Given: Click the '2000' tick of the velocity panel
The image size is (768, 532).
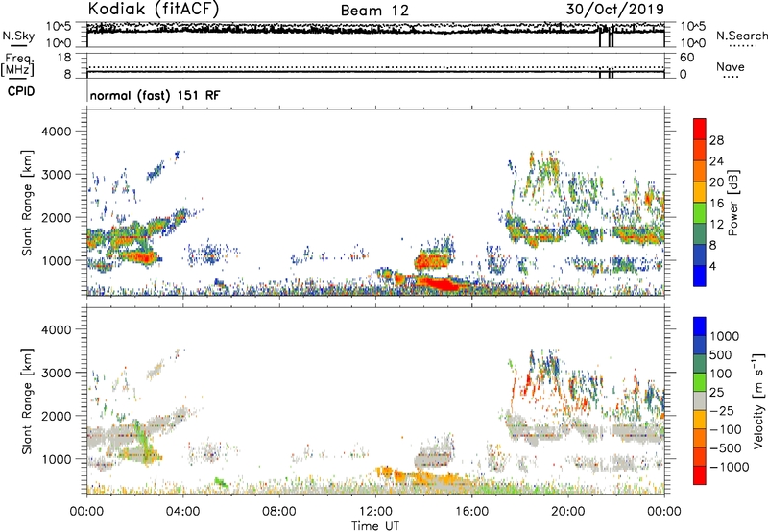Looking at the screenshot, I should coord(57,416).
